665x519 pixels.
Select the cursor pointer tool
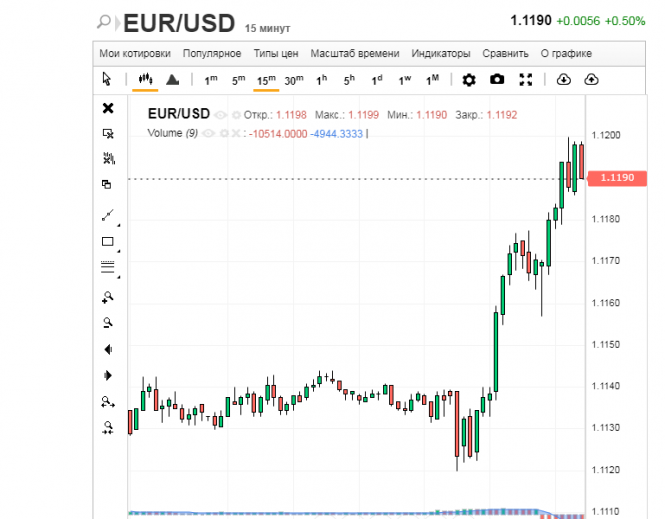[x=106, y=79]
